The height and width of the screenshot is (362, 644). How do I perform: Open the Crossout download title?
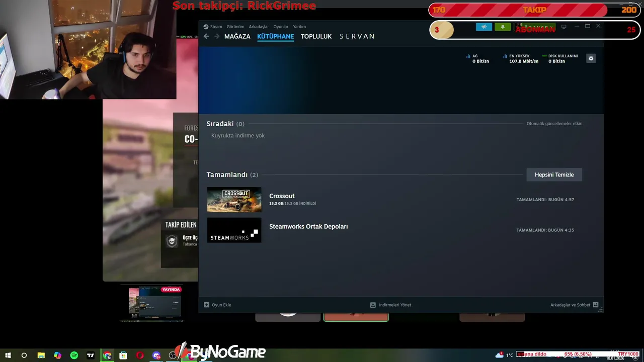pyautogui.click(x=282, y=196)
